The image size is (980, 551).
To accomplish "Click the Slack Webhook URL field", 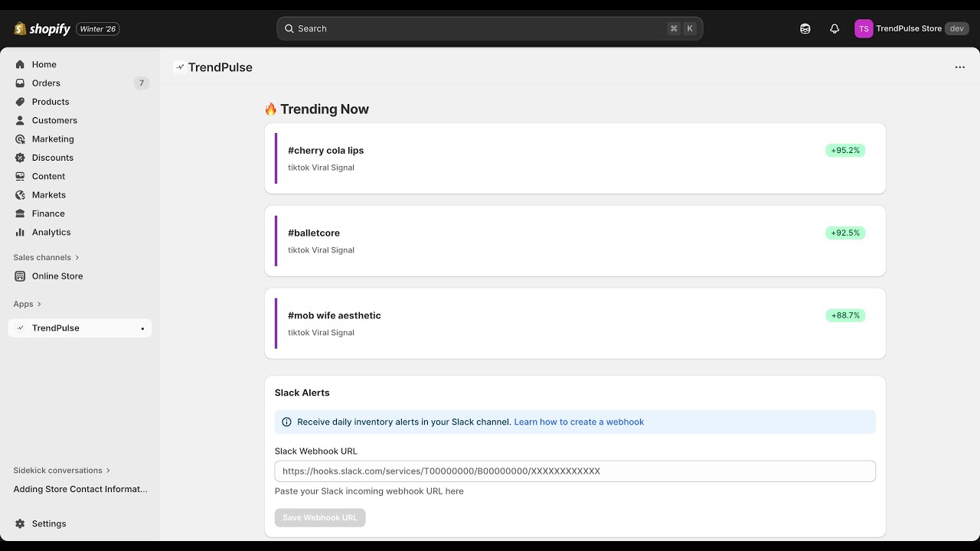I will click(x=575, y=471).
